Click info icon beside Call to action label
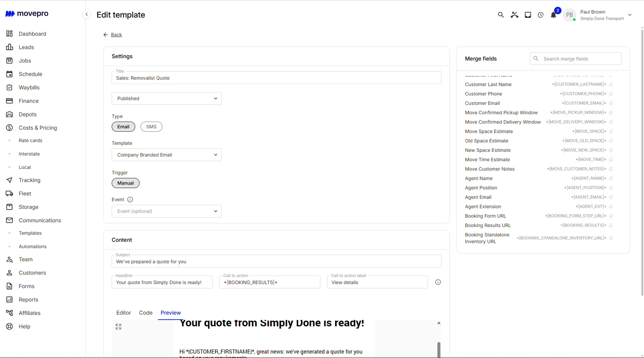 pos(438,282)
